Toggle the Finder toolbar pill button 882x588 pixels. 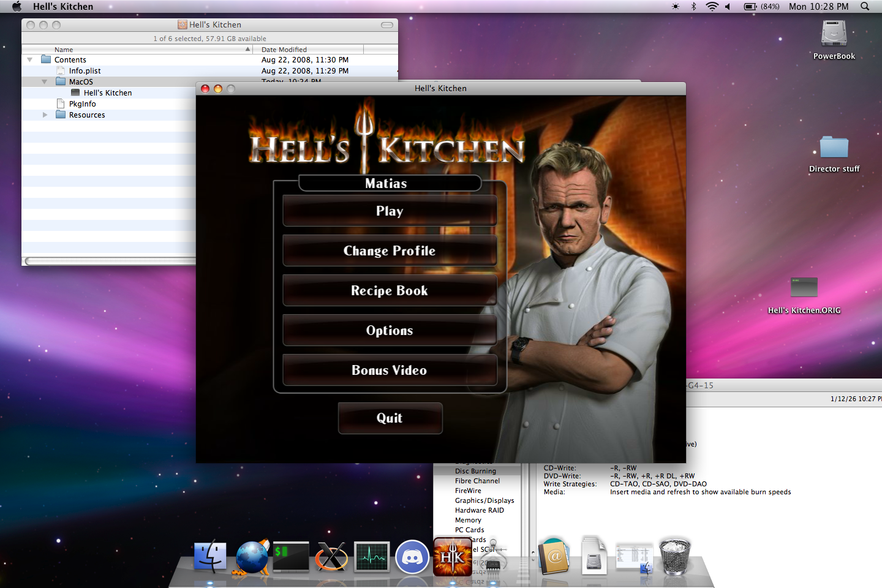pyautogui.click(x=387, y=25)
